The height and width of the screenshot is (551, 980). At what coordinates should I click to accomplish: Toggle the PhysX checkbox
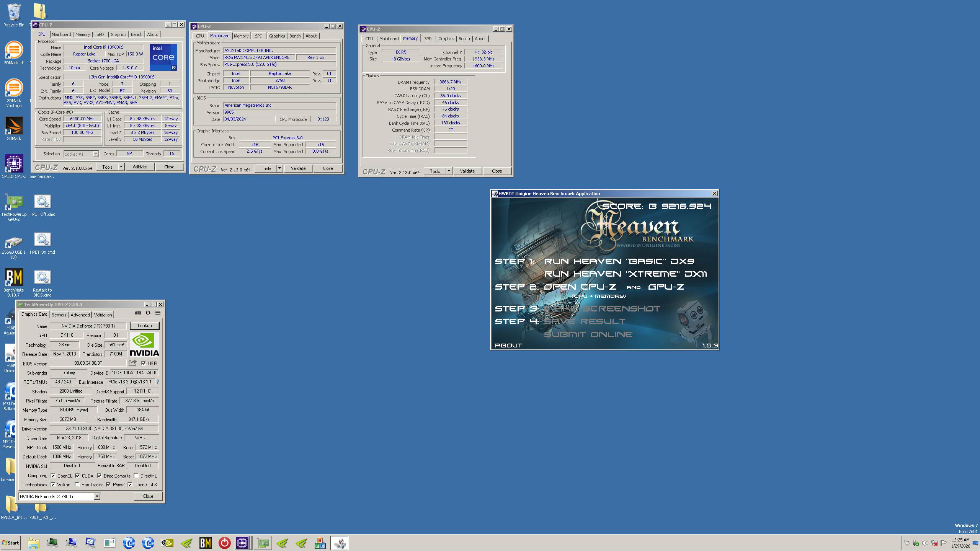tap(108, 484)
